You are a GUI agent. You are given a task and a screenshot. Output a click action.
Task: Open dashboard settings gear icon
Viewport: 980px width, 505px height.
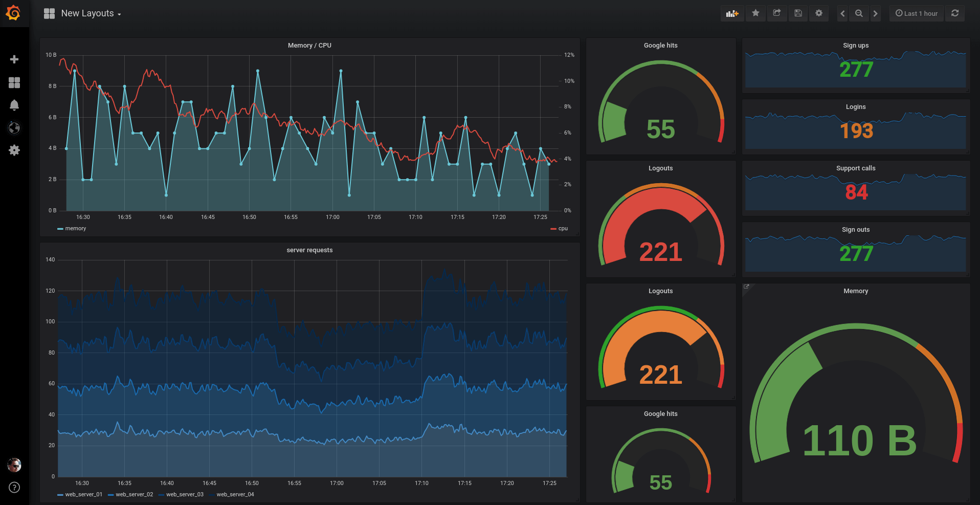819,13
